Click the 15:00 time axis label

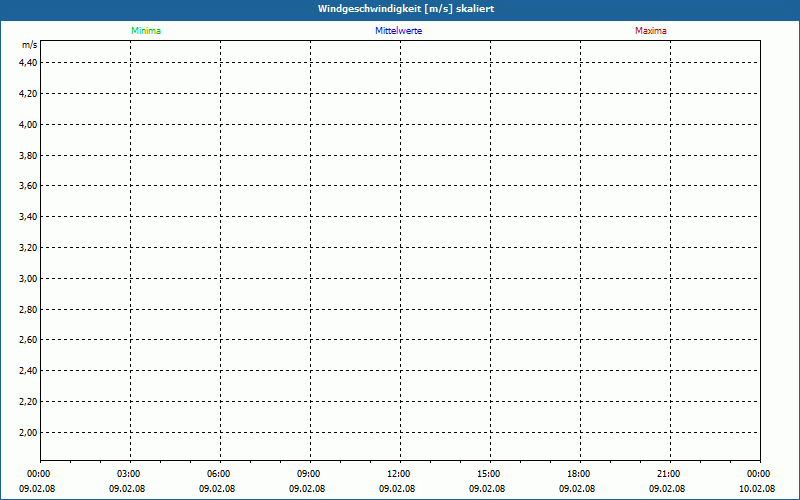pyautogui.click(x=489, y=474)
